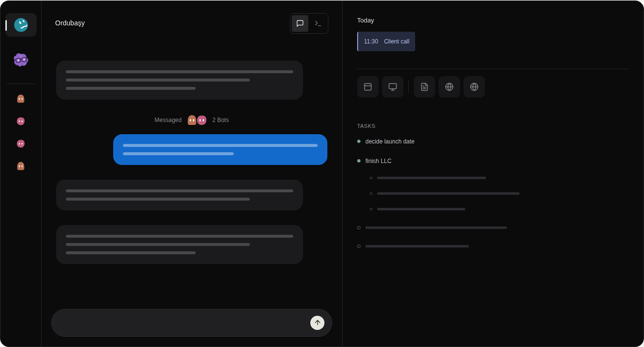The image size is (644, 347).
Task: Open the bottom orange ghost bot in sidebar
Action: point(20,166)
